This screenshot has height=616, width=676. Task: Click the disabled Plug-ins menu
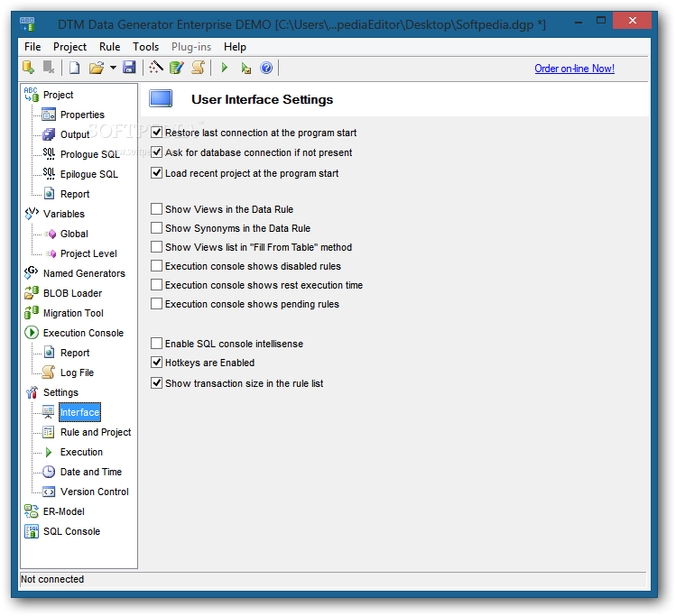(x=191, y=47)
